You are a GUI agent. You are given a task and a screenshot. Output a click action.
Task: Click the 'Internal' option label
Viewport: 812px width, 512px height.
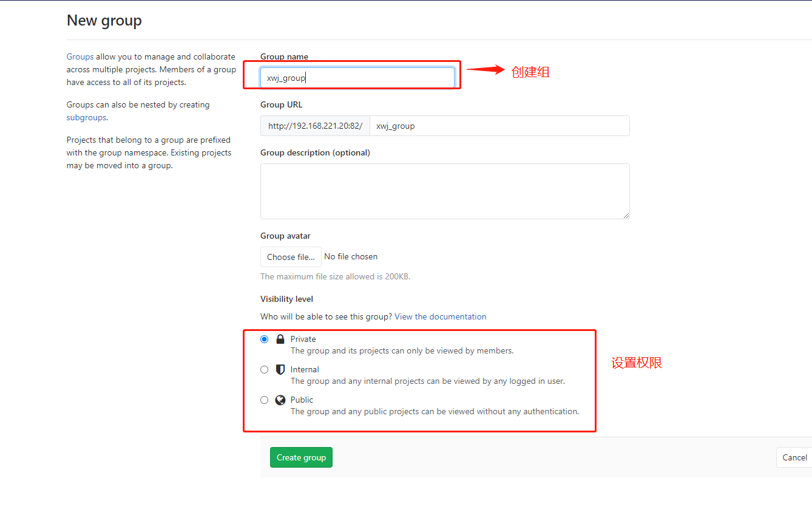[305, 369]
